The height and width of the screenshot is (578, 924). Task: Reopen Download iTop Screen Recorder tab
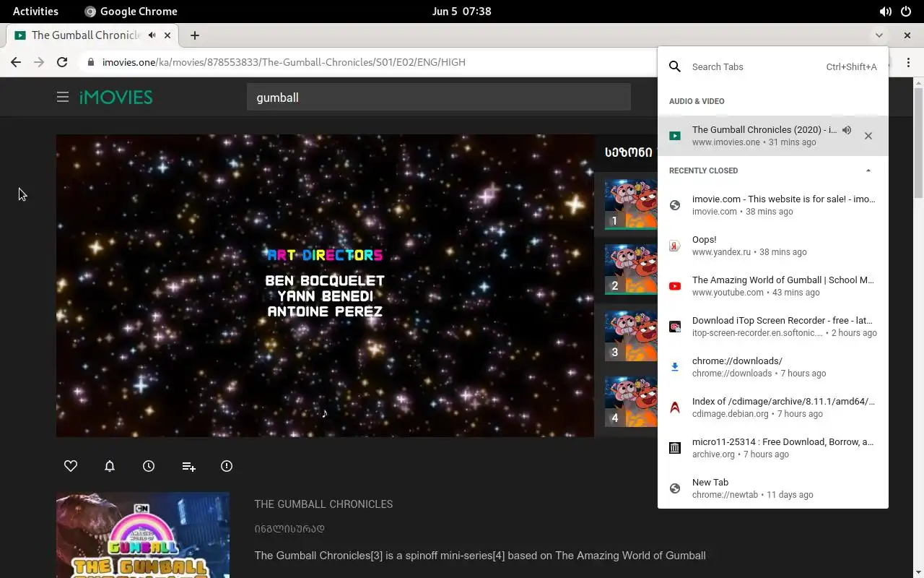[773, 327]
